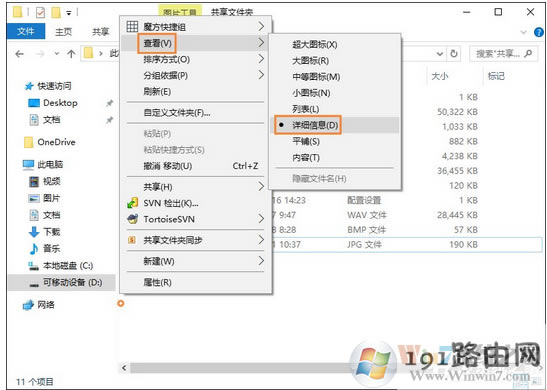Viewport: 547px width, 390px height.
Task: Click the quick access star icon
Action: [x=29, y=86]
